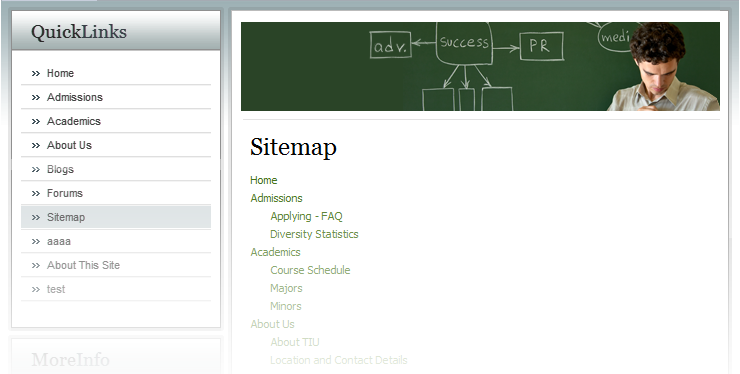Go to Admissions in QuickLinks sidebar

point(116,97)
